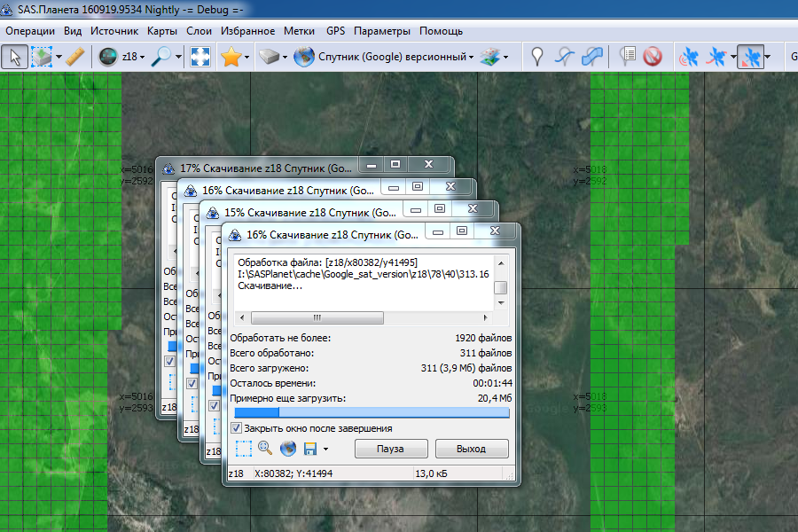Screen dimensions: 798x532
Task: Click the add placemark pin icon
Action: pyautogui.click(x=537, y=57)
